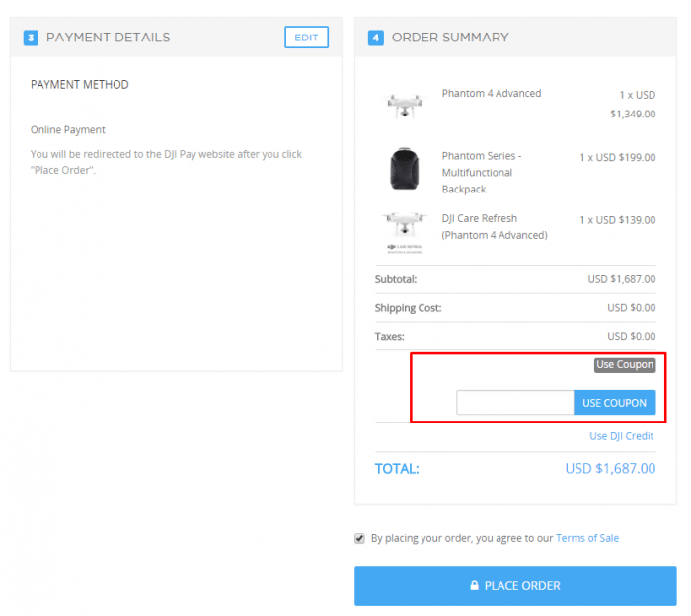
Task: Select the Phantom 4 Advanced product name
Action: 492,94
